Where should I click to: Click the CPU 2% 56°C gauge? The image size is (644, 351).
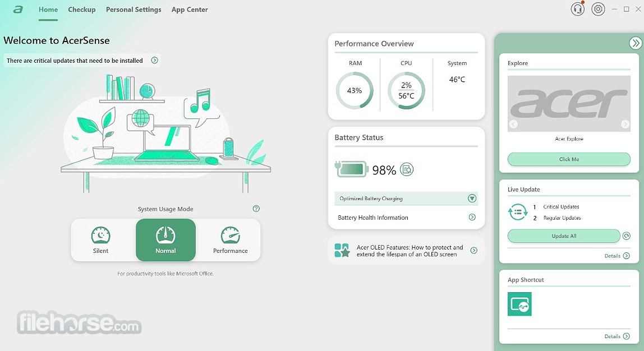(x=406, y=90)
